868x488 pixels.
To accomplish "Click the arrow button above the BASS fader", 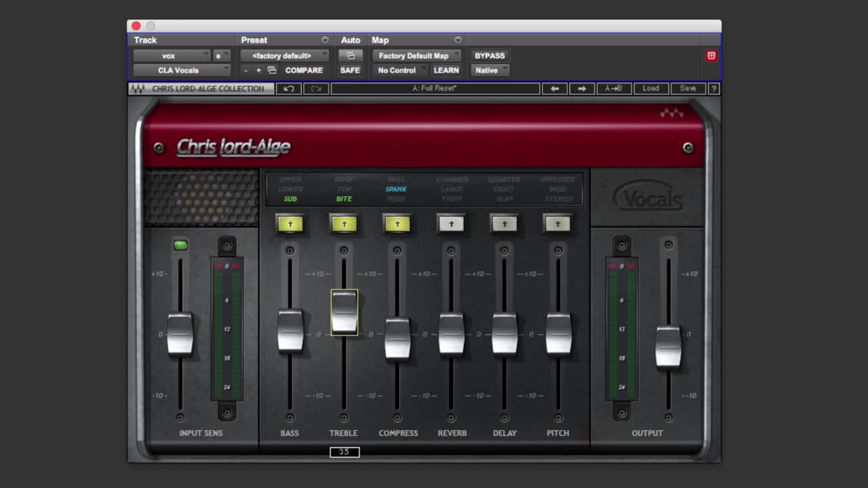I will click(x=290, y=223).
